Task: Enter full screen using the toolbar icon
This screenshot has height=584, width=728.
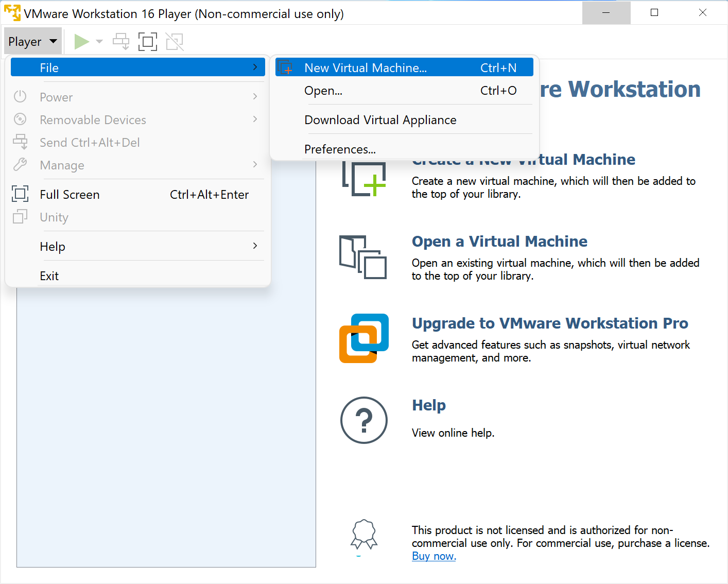Action: coord(148,41)
